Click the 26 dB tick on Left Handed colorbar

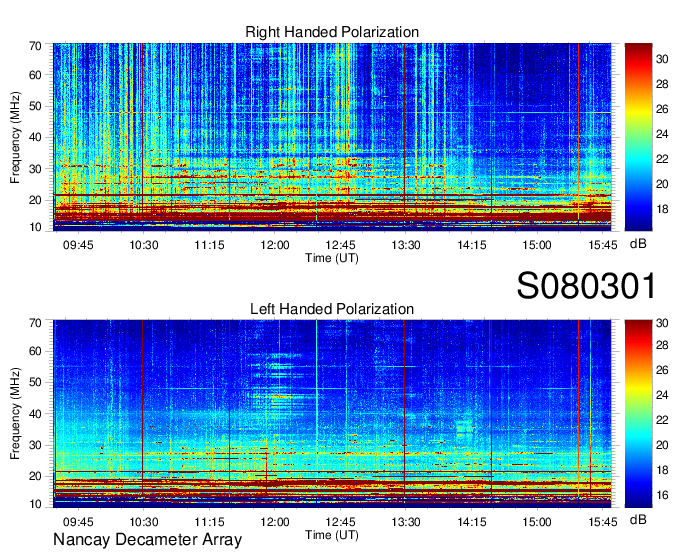pyautogui.click(x=662, y=370)
